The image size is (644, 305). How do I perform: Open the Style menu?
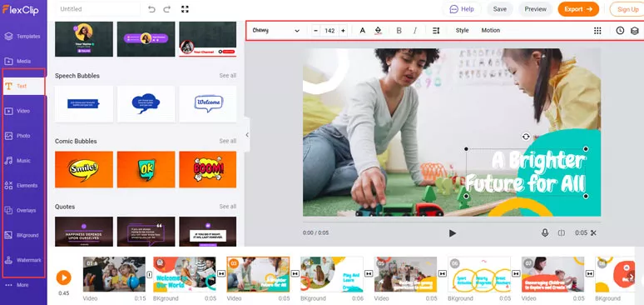tap(462, 31)
